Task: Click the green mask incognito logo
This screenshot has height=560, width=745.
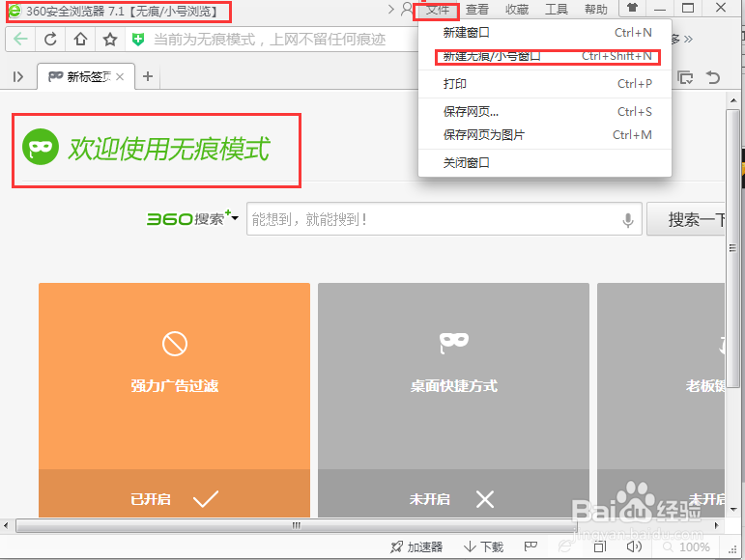Action: [41, 147]
